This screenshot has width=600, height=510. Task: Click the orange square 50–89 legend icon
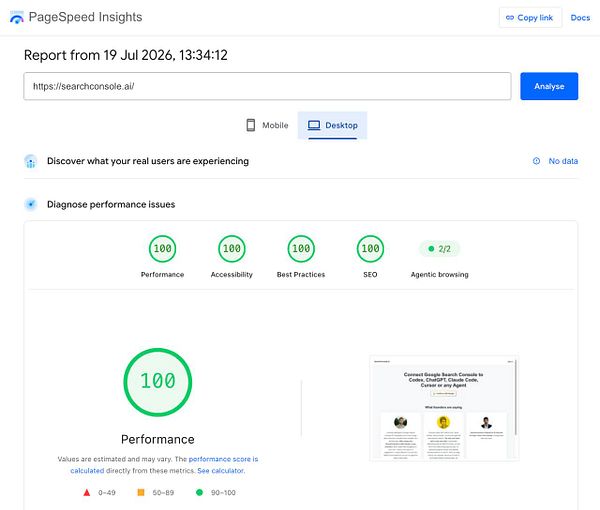pos(141,492)
